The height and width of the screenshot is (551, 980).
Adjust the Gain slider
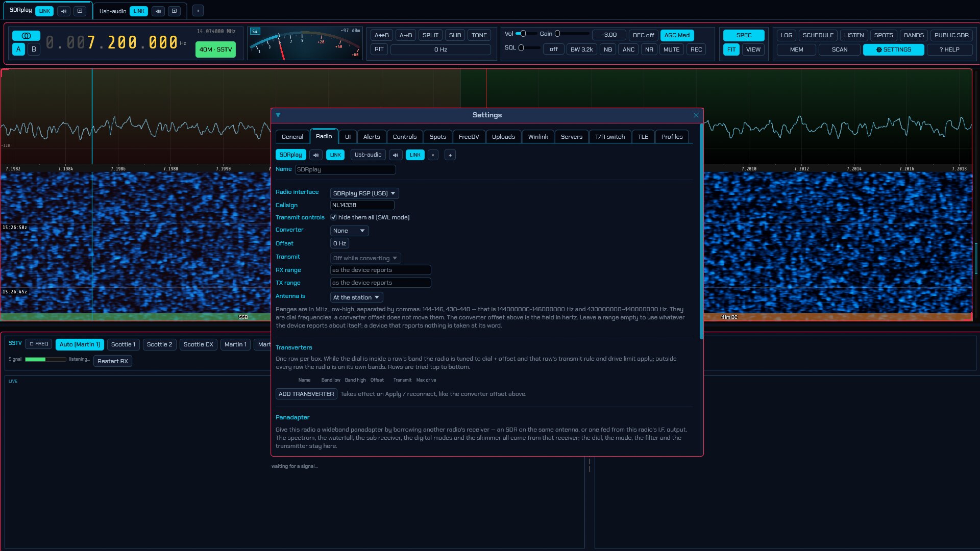click(x=572, y=34)
